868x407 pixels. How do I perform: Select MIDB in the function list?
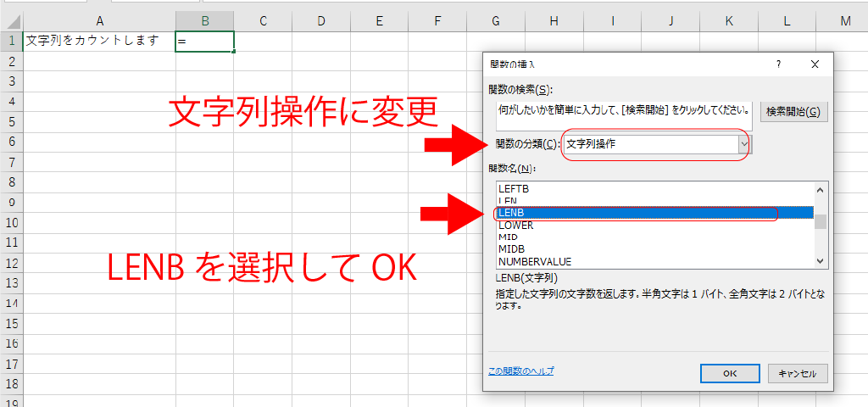pos(511,249)
